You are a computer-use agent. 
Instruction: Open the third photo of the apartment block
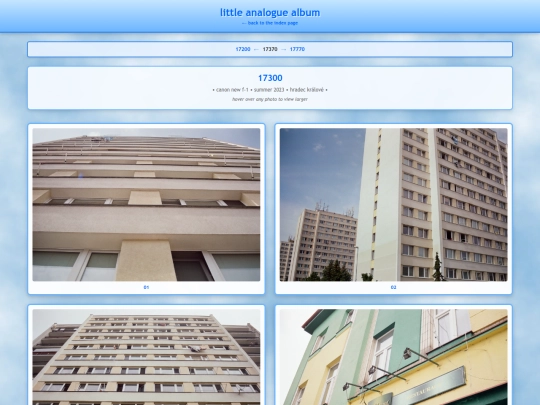coord(146,357)
